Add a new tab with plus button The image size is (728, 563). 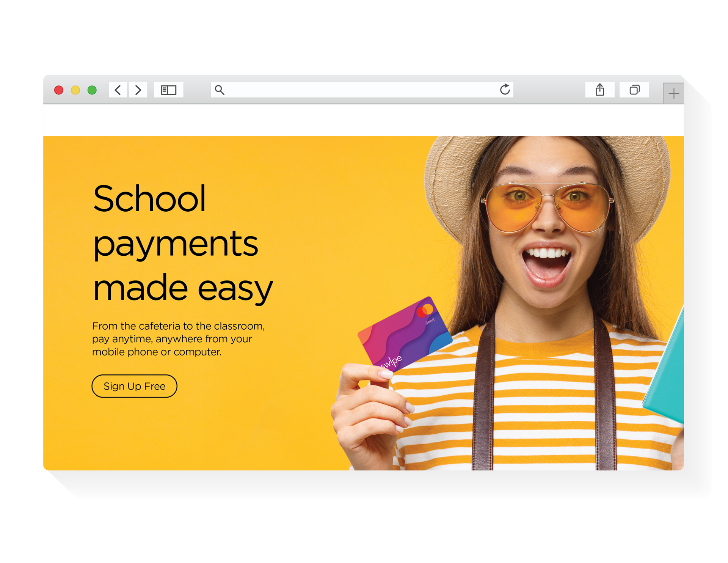pyautogui.click(x=673, y=93)
